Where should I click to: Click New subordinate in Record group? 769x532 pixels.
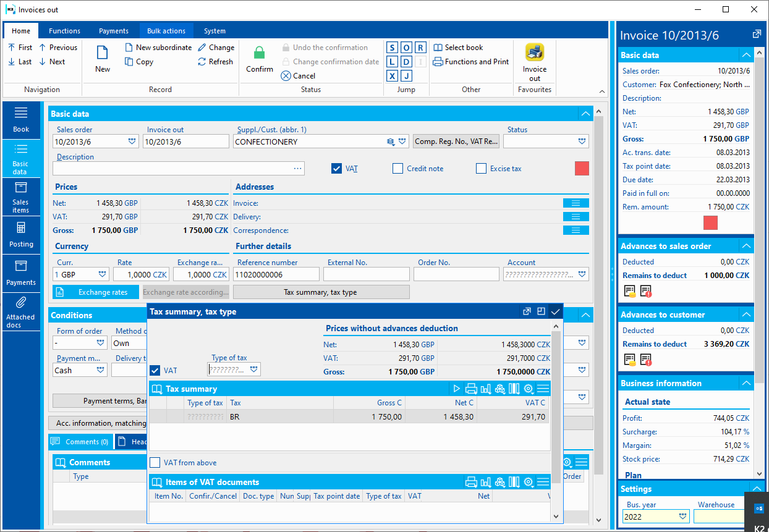[x=158, y=48]
